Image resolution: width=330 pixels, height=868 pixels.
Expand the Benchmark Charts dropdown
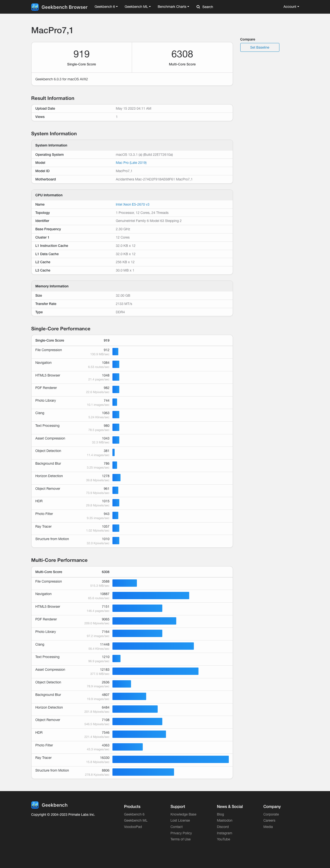click(173, 7)
